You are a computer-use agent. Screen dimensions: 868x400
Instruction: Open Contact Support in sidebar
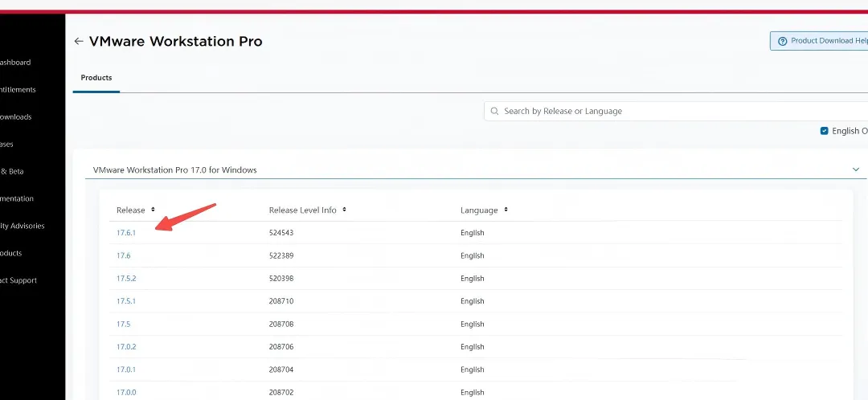[x=18, y=280]
